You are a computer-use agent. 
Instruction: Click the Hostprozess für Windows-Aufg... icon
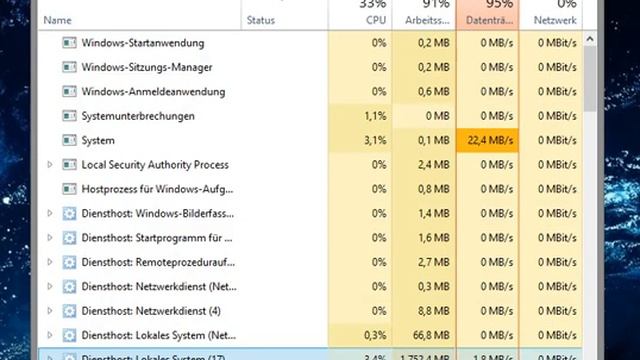pyautogui.click(x=69, y=189)
